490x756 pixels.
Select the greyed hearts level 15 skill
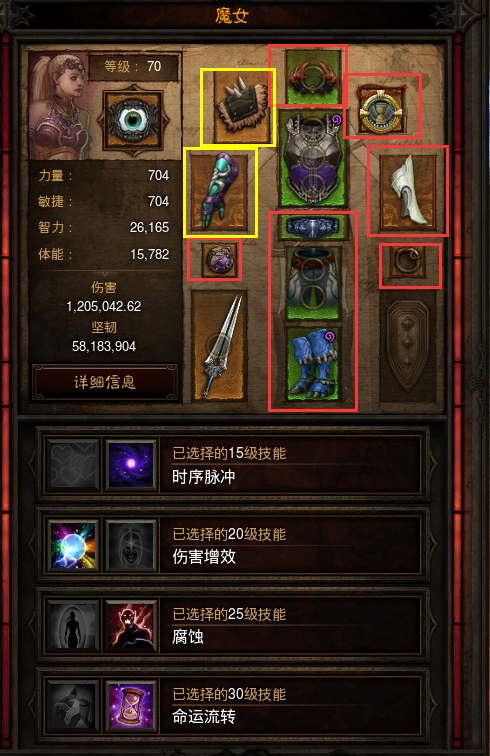pos(73,465)
